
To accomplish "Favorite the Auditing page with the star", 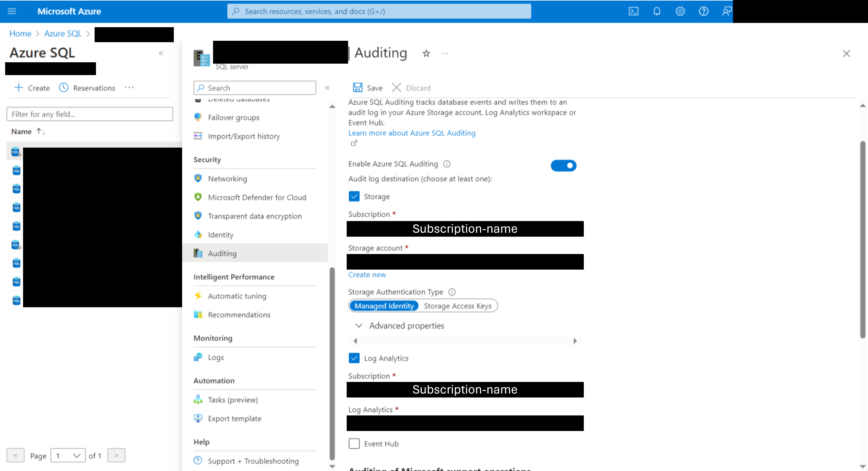I will click(x=426, y=53).
